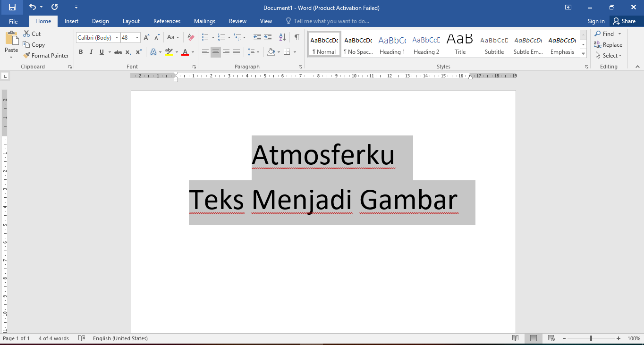Click the Shading paint bucket icon

point(271,52)
